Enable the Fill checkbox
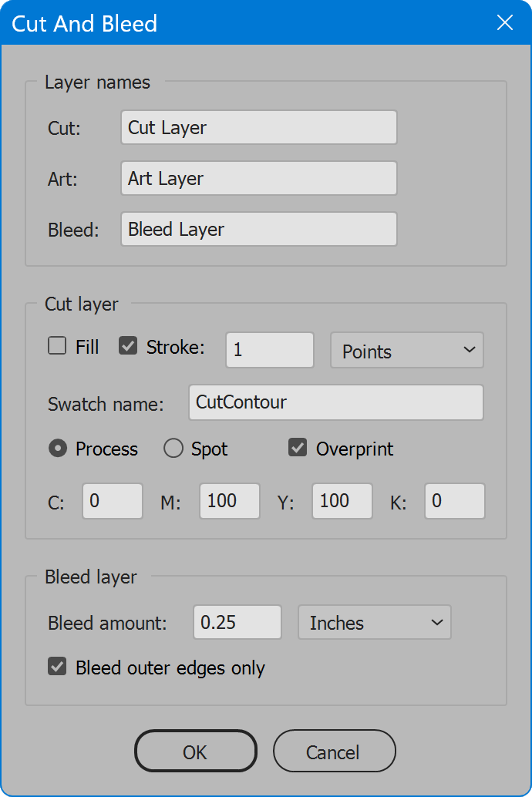Image resolution: width=532 pixels, height=797 pixels. tap(57, 345)
